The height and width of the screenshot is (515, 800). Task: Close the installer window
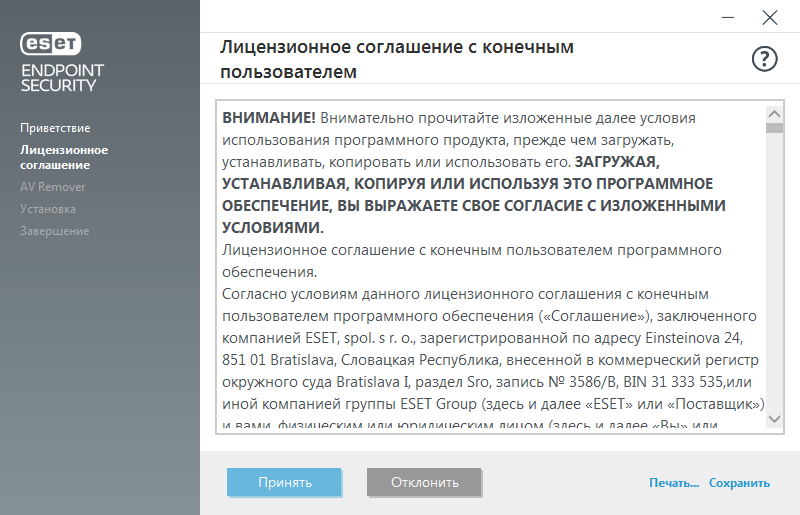[x=769, y=17]
